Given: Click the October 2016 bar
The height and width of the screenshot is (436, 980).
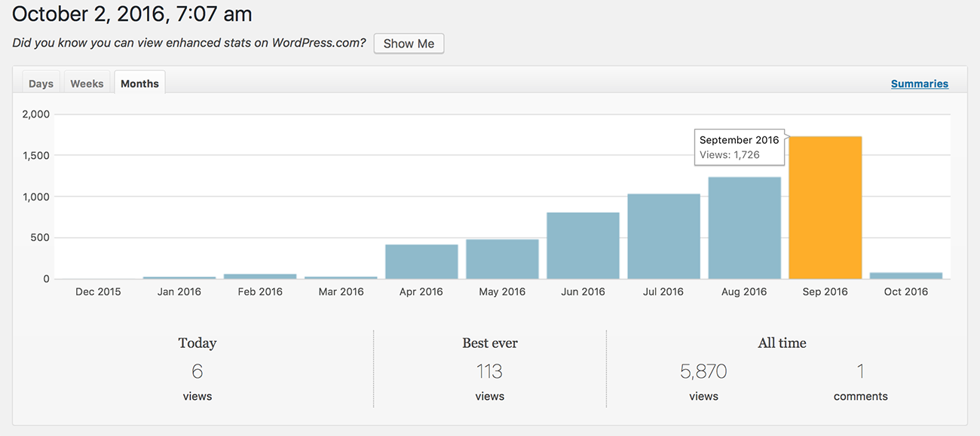Looking at the screenshot, I should tap(905, 276).
